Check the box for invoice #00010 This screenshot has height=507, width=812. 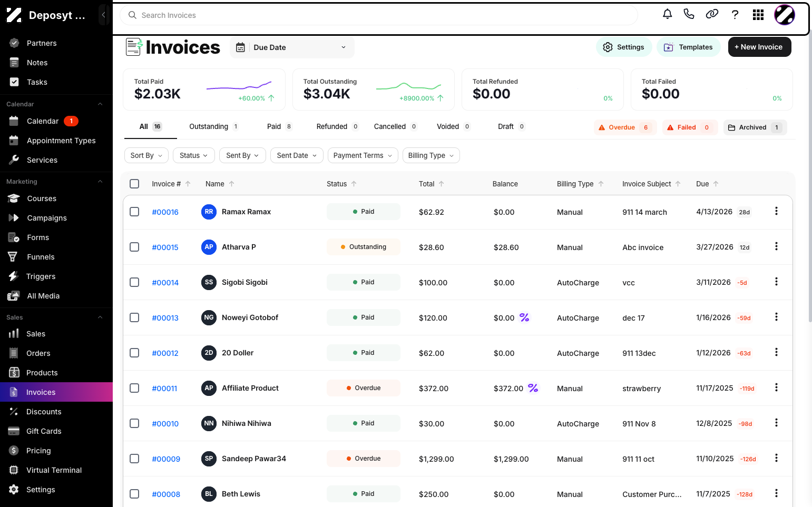[x=134, y=423]
